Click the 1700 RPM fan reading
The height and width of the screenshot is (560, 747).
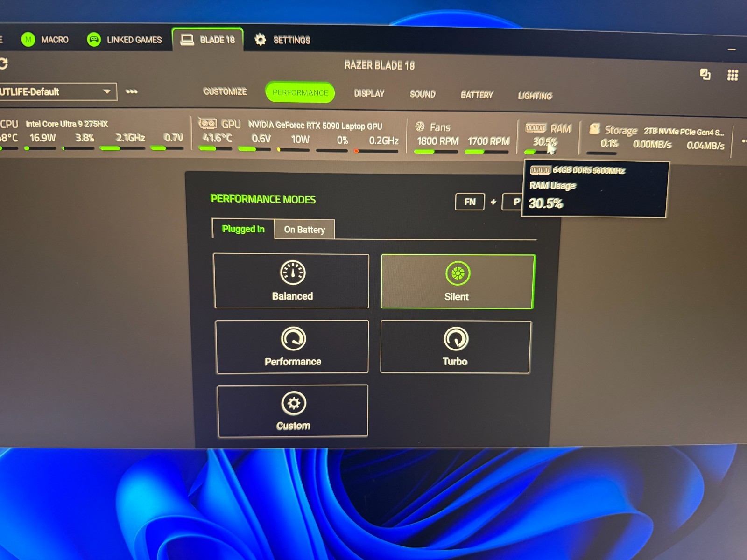tap(488, 141)
